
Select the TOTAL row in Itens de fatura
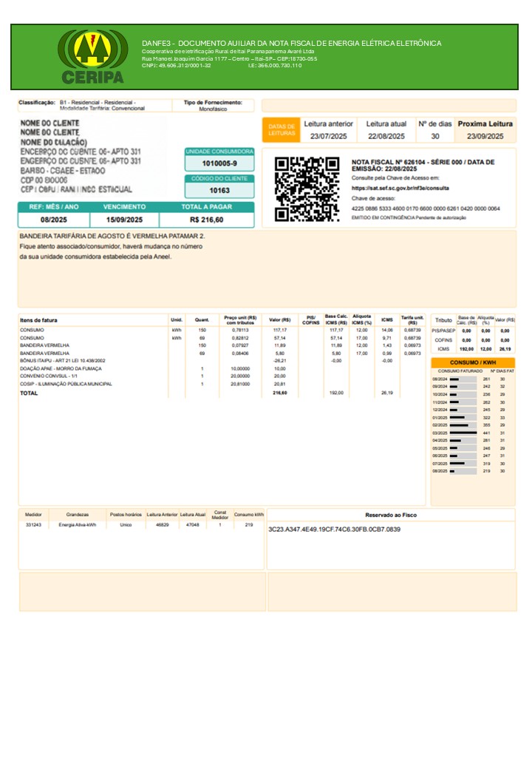(x=30, y=393)
